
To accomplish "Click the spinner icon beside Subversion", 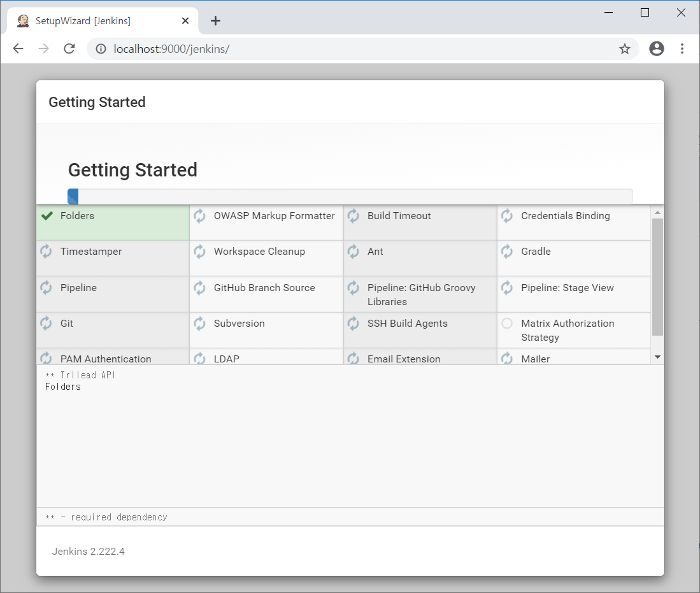I will pyautogui.click(x=199, y=324).
